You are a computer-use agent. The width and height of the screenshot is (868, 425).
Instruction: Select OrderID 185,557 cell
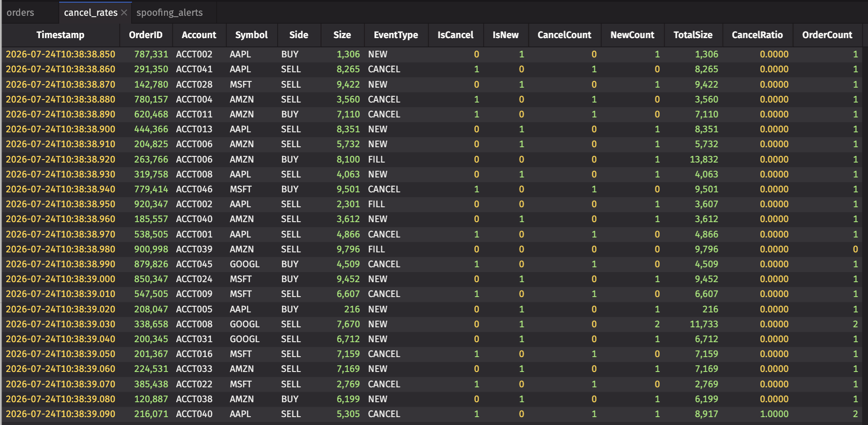146,219
